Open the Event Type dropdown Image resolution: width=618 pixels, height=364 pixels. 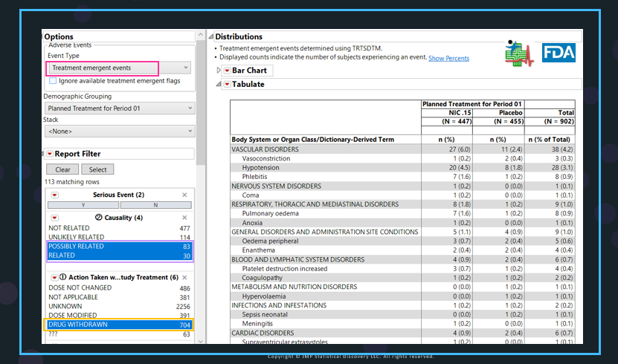(119, 68)
